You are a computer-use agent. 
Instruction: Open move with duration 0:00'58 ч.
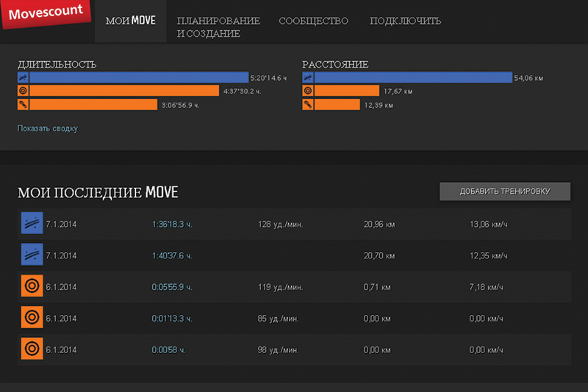tap(168, 350)
